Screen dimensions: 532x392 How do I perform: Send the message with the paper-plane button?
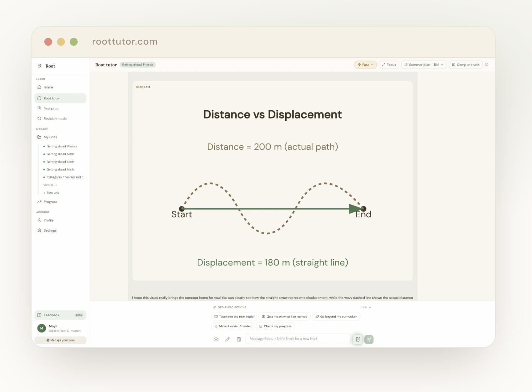tap(369, 340)
